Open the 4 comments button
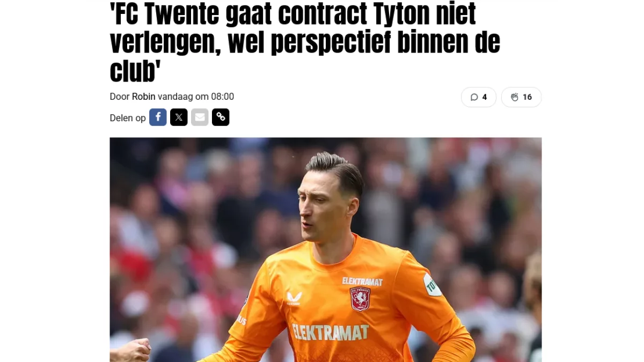 tap(479, 97)
